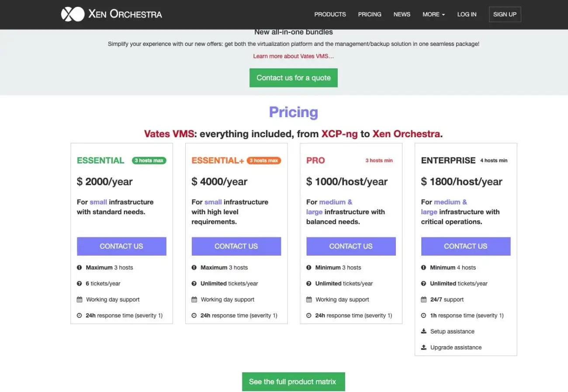Click the 4 hosts min label
Image resolution: width=568 pixels, height=392 pixels.
pyautogui.click(x=494, y=160)
